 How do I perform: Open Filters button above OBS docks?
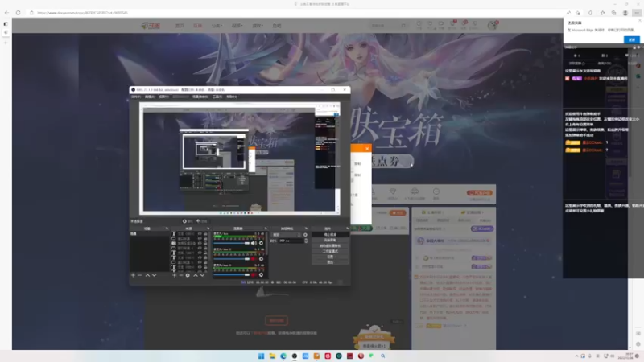pyautogui.click(x=202, y=221)
